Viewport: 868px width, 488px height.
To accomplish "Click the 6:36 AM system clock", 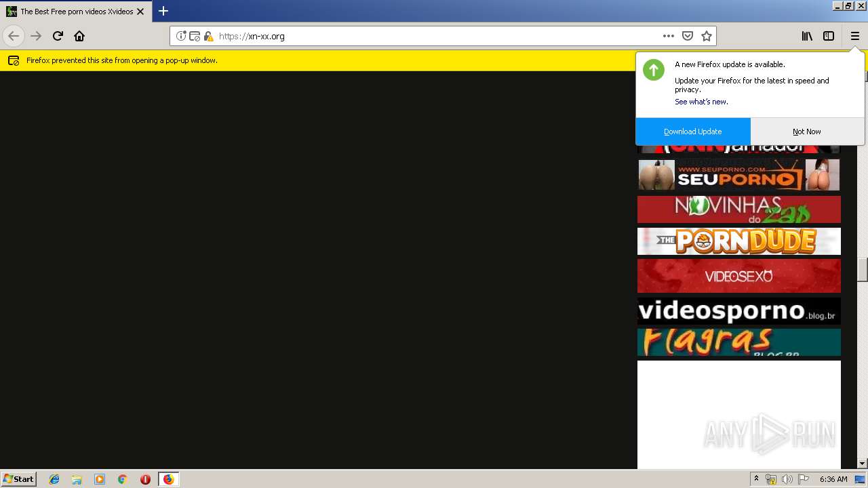I will coord(833,479).
